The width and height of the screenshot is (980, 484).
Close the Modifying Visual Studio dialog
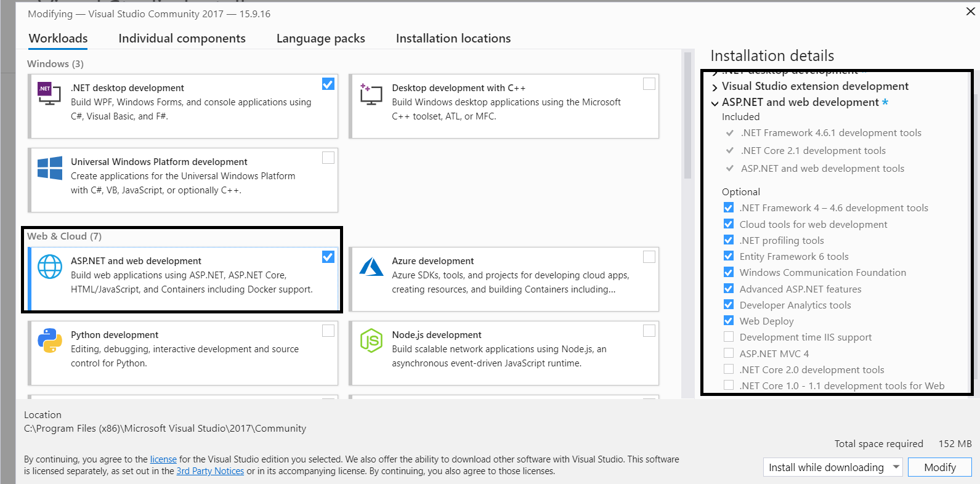click(970, 11)
